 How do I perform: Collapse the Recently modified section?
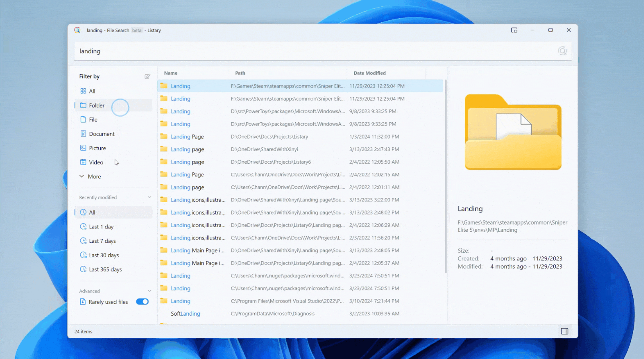[149, 197]
